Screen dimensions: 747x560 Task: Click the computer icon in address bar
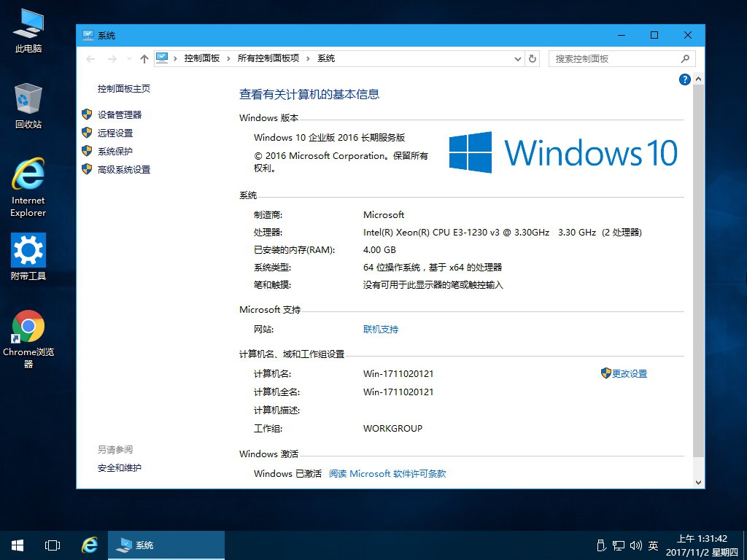point(162,58)
